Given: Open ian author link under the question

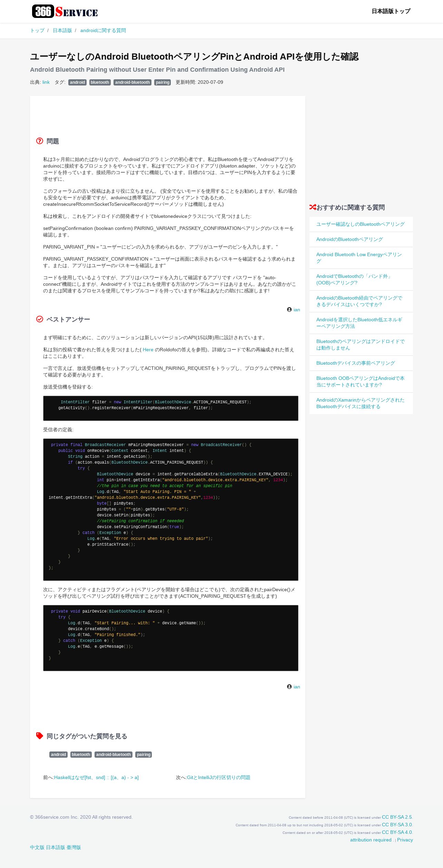Looking at the screenshot, I should coord(297,310).
